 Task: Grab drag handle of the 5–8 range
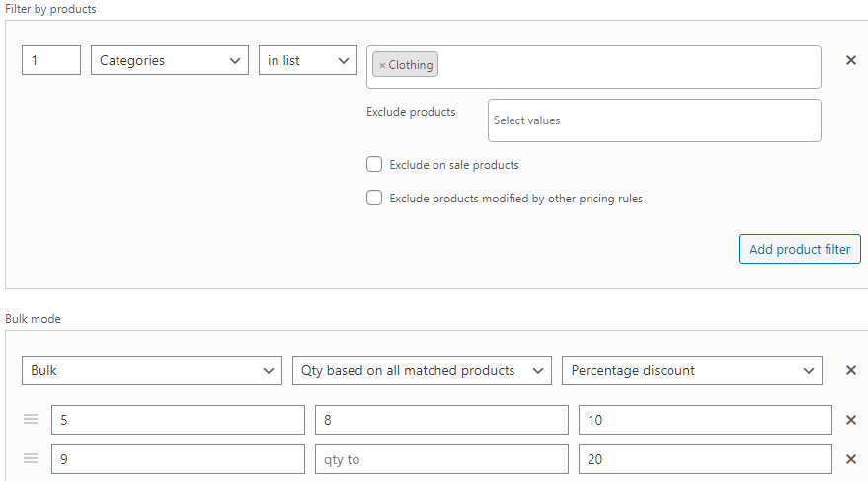pos(31,419)
